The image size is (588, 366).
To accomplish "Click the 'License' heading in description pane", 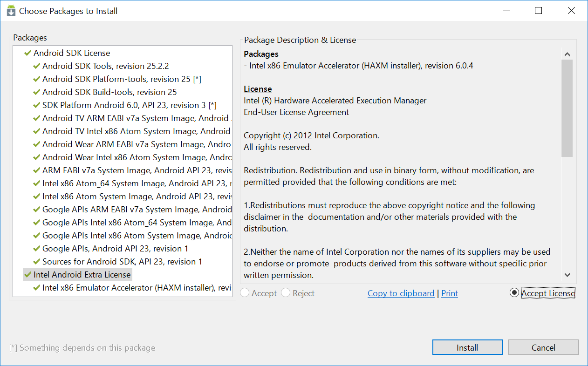I will coord(258,89).
